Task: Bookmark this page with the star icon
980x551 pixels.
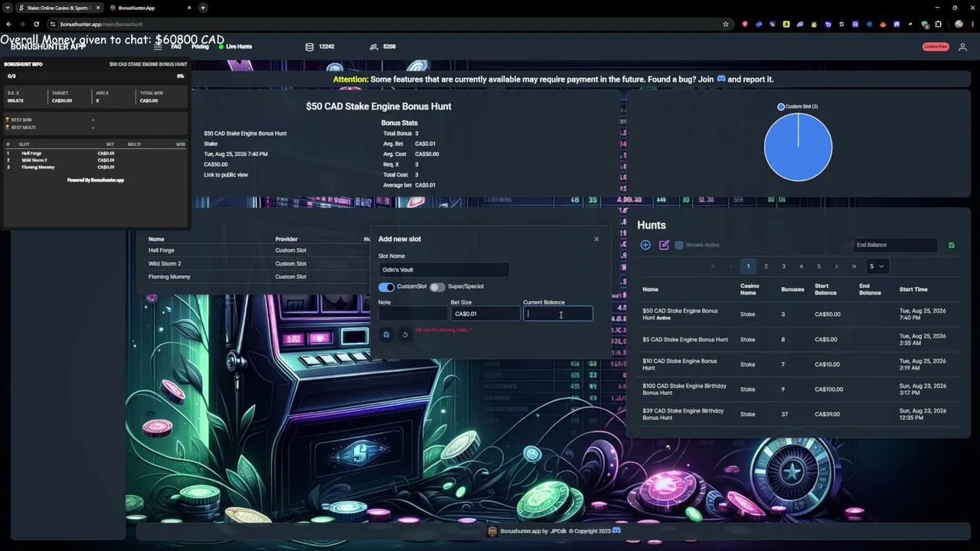Action: (726, 24)
